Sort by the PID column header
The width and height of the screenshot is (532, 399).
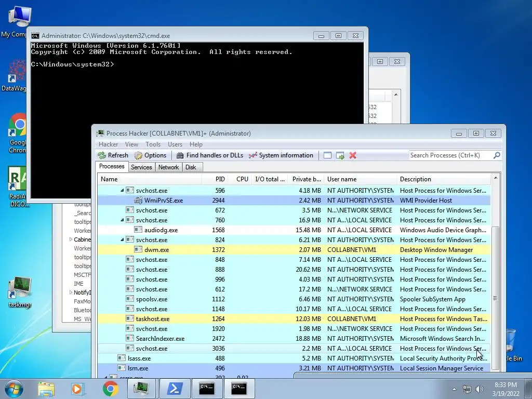215,179
